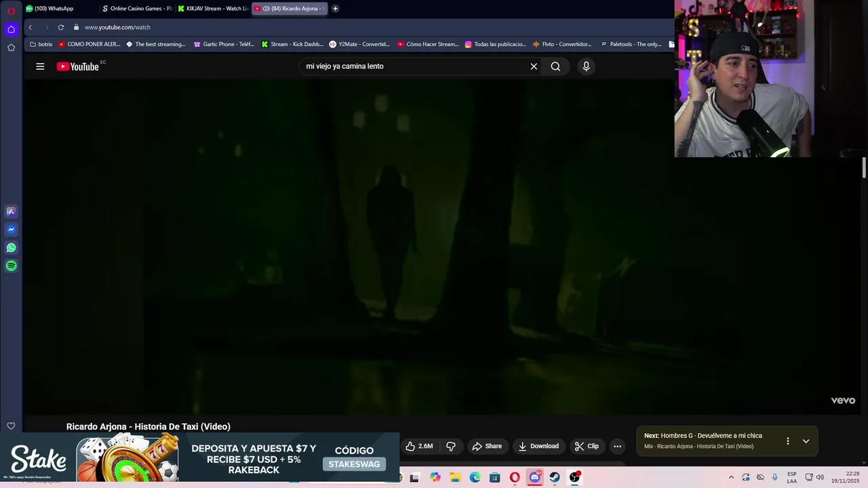
Task: Go back to previous page
Action: [30, 27]
